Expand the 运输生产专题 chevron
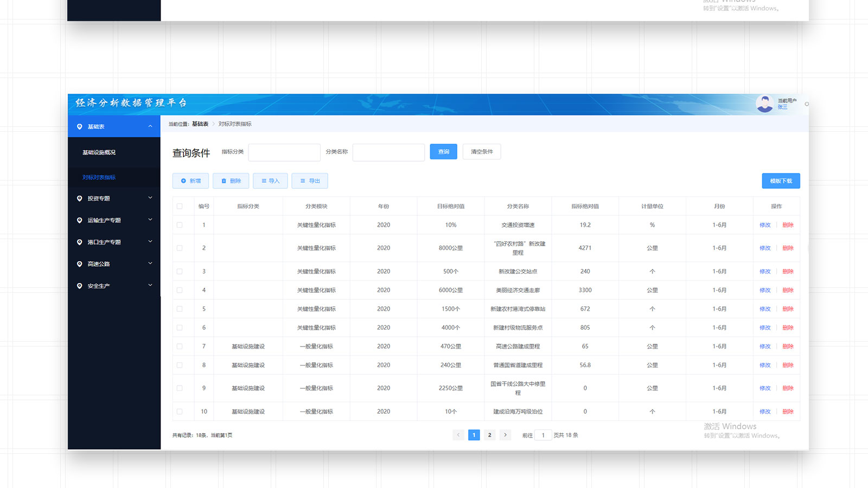Image resolution: width=868 pixels, height=488 pixels. 150,220
